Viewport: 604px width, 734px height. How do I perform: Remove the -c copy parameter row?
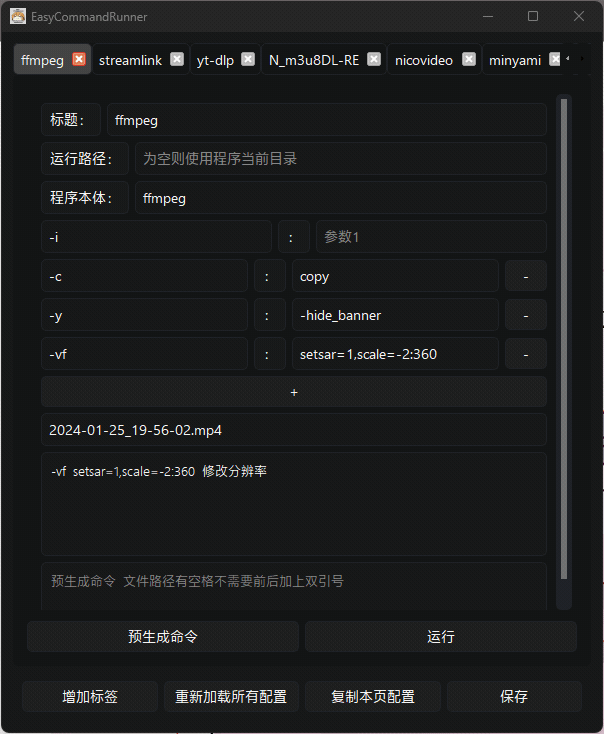coord(526,277)
